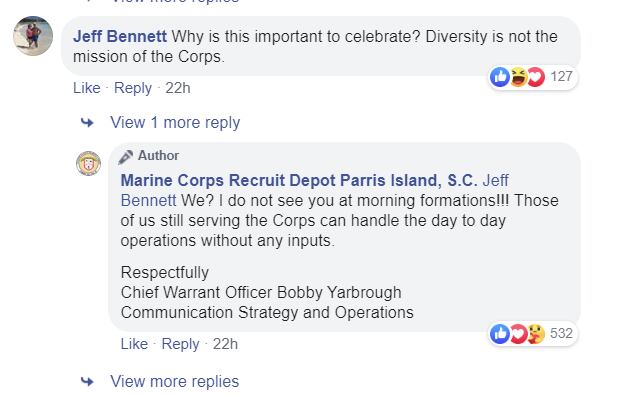Reply to the Marine Corps Recruit Depot comment
Viewport: 623px width, 395px height.
pos(180,344)
